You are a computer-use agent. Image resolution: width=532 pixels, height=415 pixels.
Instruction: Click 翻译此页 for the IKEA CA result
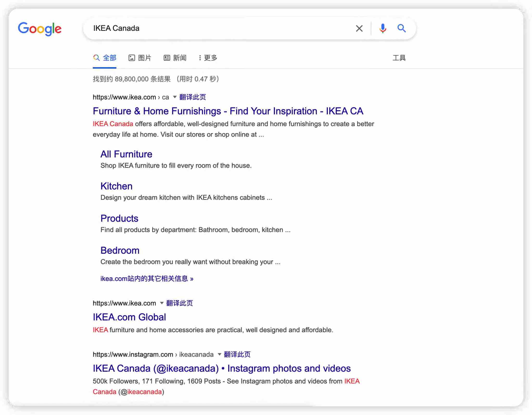192,97
